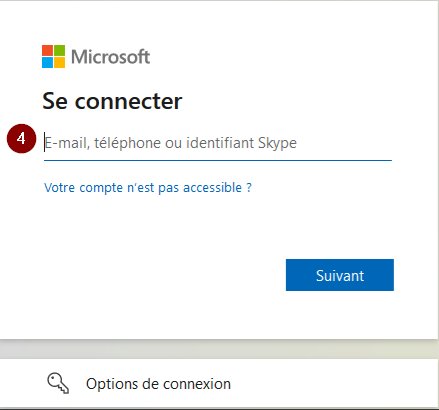Click the gray strip between sign-in card and options bar

click(x=219, y=350)
